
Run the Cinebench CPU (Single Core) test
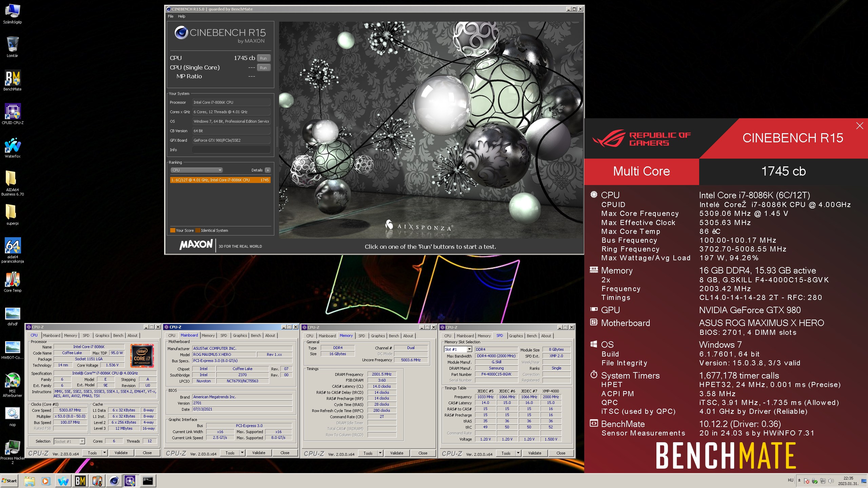[x=263, y=68]
